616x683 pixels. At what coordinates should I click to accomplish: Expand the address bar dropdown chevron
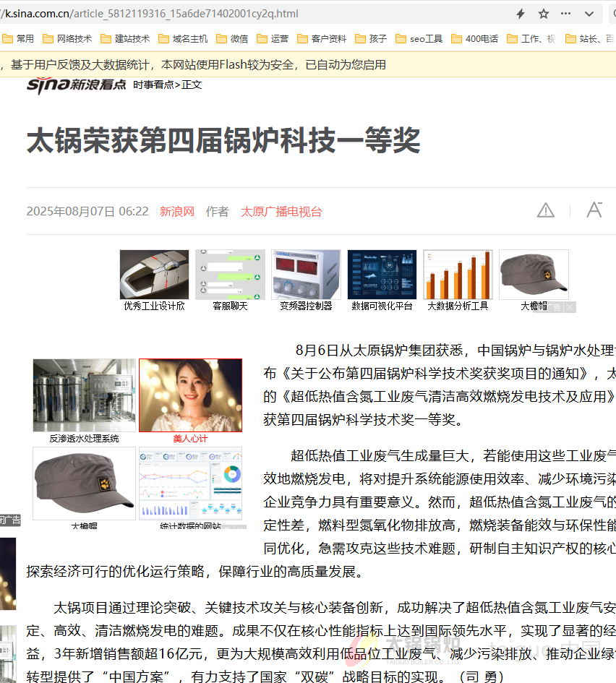[x=589, y=14]
